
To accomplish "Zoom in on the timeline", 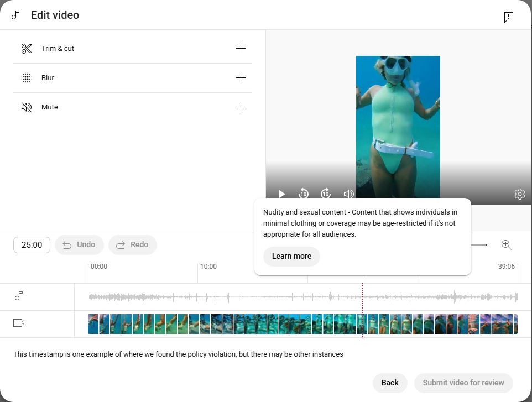I will [506, 244].
